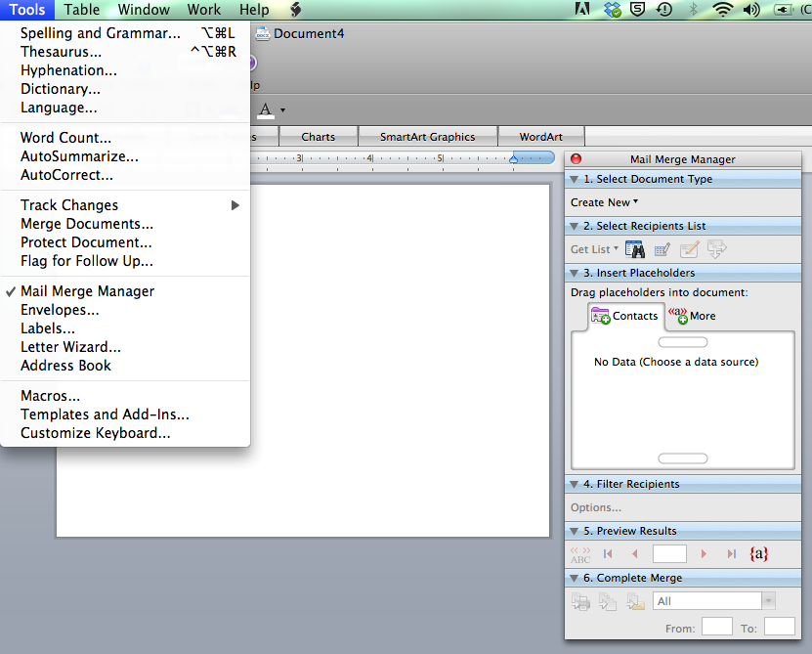The height and width of the screenshot is (654, 812).
Task: Click the placeholder list bottom scroll handle
Action: (683, 458)
